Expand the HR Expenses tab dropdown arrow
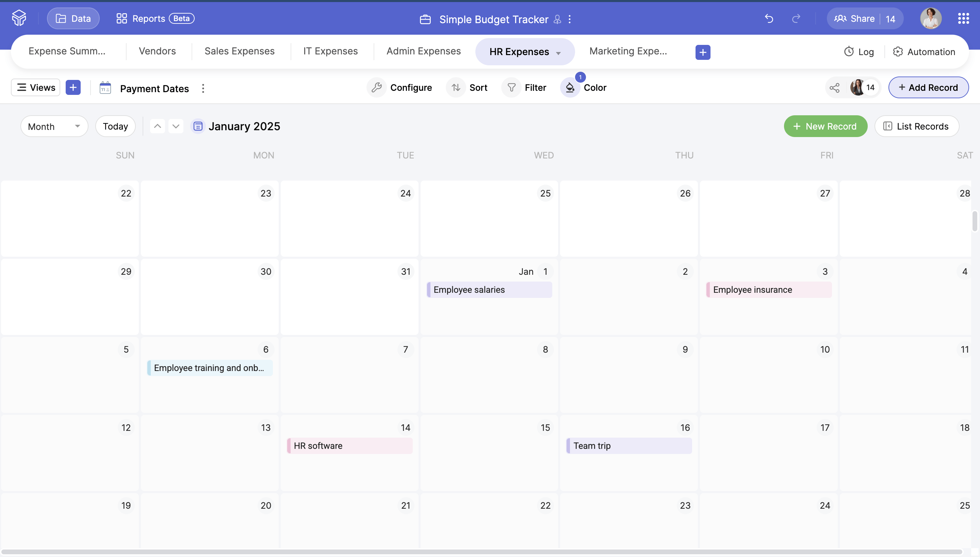The image size is (980, 557). [x=558, y=53]
